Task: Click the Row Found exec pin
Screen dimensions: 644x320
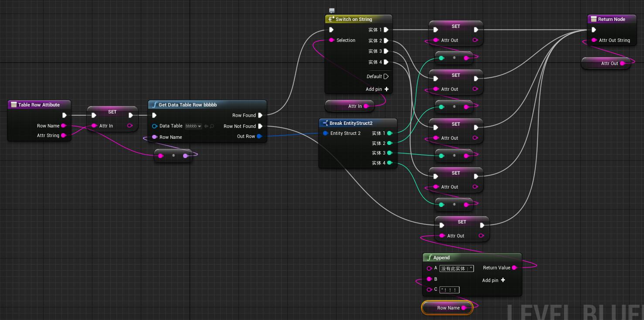Action: [x=260, y=115]
